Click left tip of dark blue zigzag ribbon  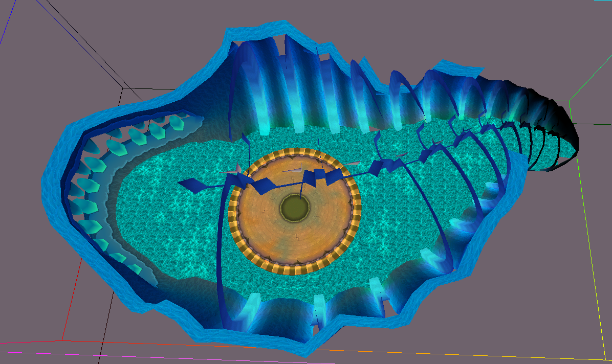coord(182,183)
